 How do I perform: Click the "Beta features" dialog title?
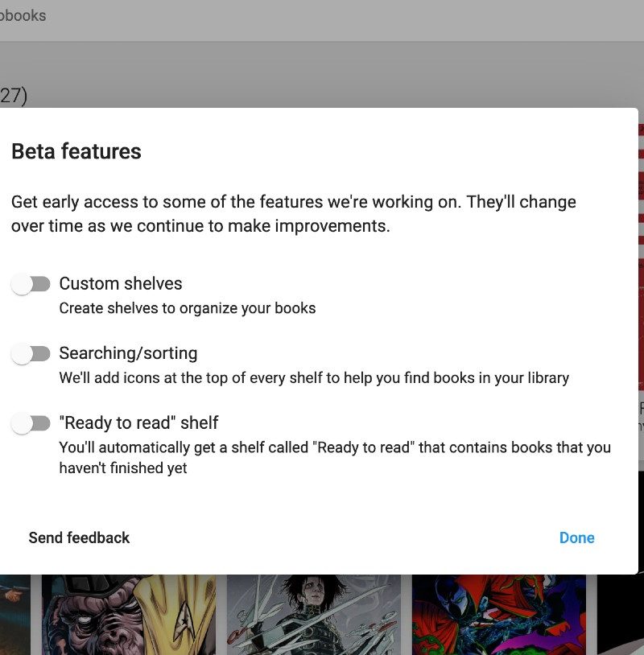(76, 151)
